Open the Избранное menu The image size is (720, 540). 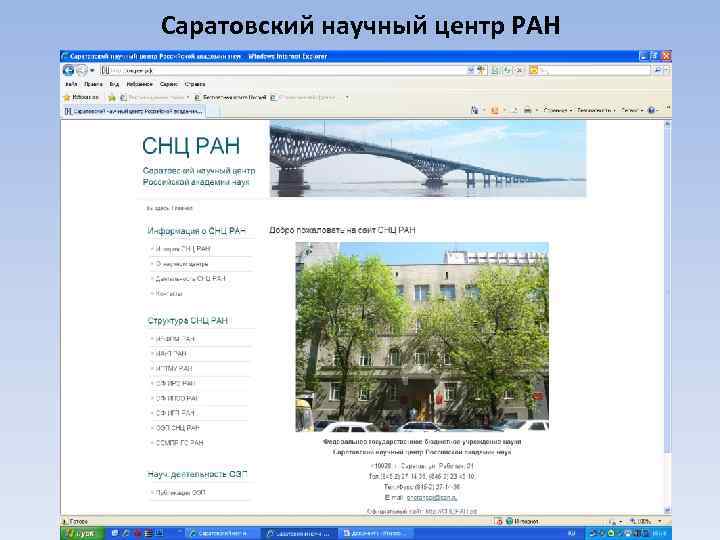[139, 84]
